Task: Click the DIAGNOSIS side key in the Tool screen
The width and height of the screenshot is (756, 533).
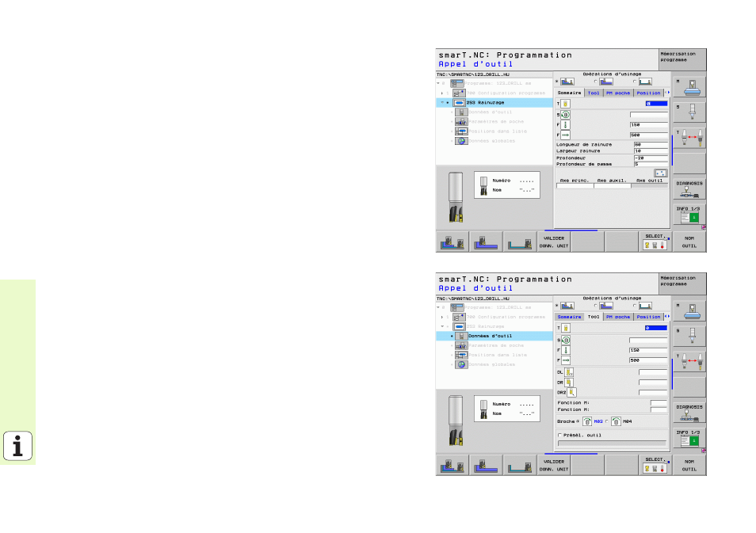Action: [x=689, y=414]
